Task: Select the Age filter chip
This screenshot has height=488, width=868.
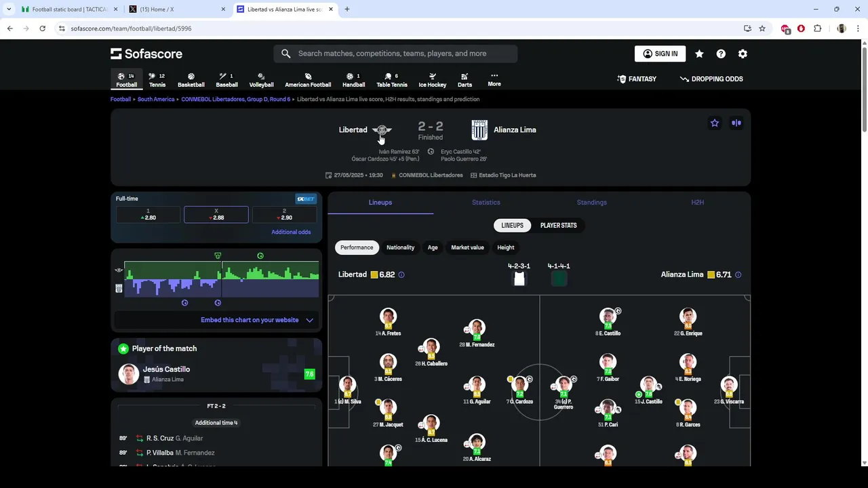Action: point(433,247)
